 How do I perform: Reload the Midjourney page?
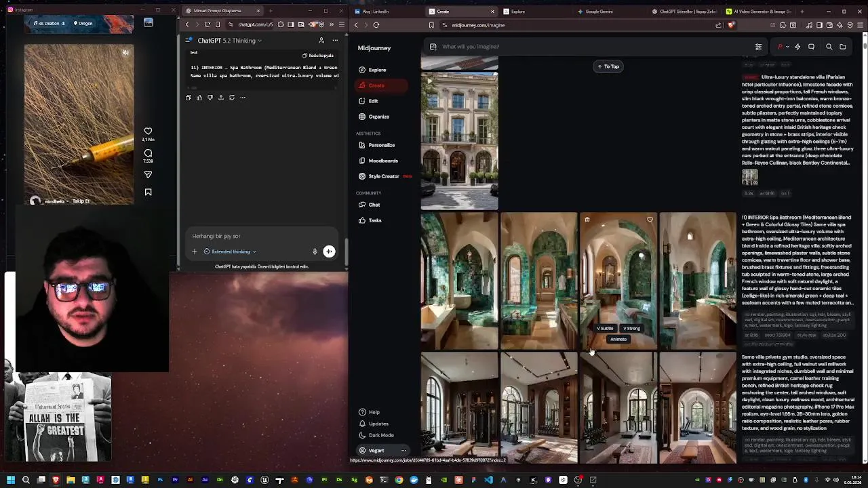pyautogui.click(x=376, y=25)
